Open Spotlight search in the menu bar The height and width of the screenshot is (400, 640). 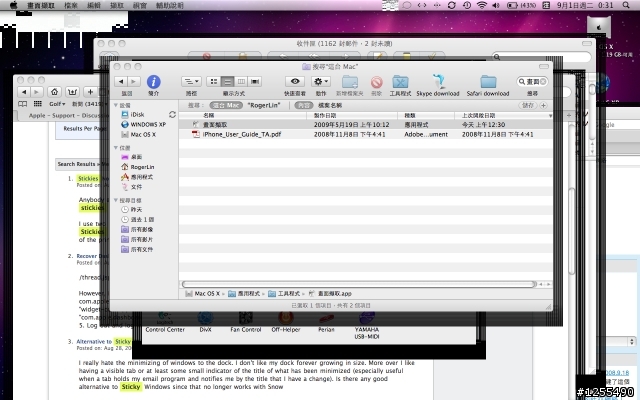(x=626, y=5)
